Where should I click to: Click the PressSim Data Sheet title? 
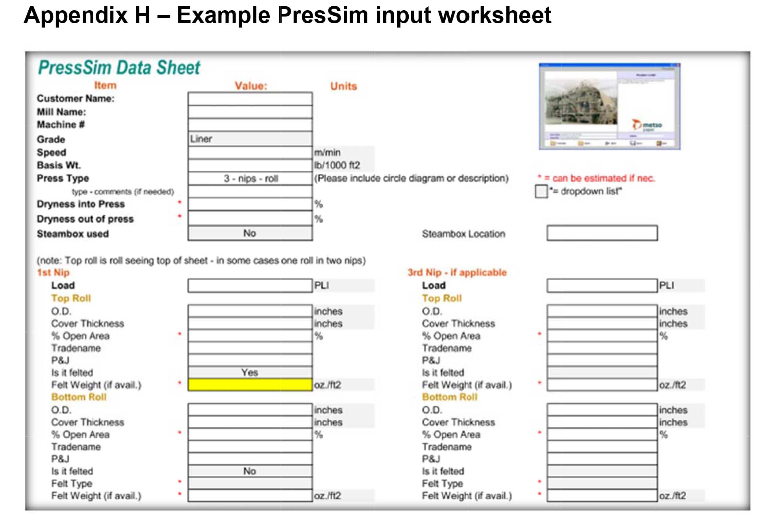tap(119, 67)
